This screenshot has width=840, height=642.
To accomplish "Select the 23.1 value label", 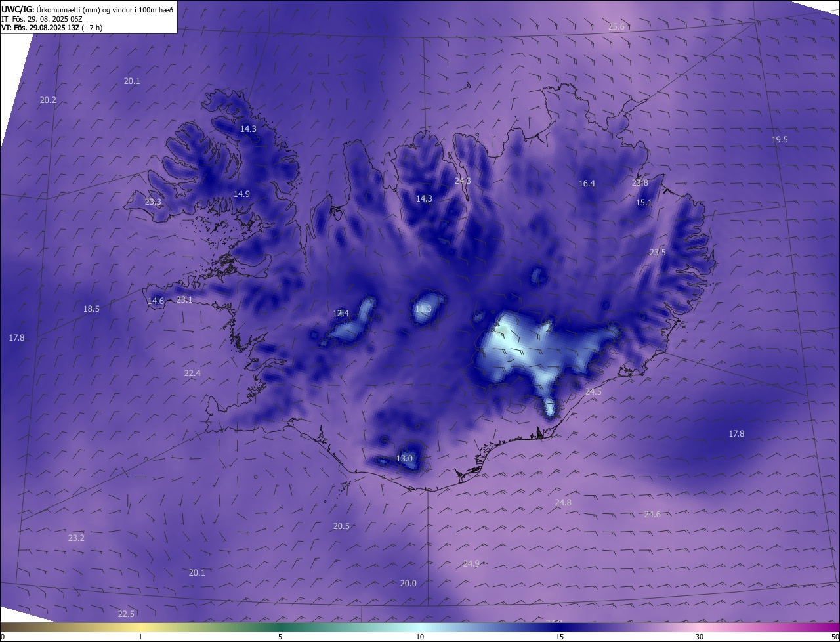I will 184,299.
